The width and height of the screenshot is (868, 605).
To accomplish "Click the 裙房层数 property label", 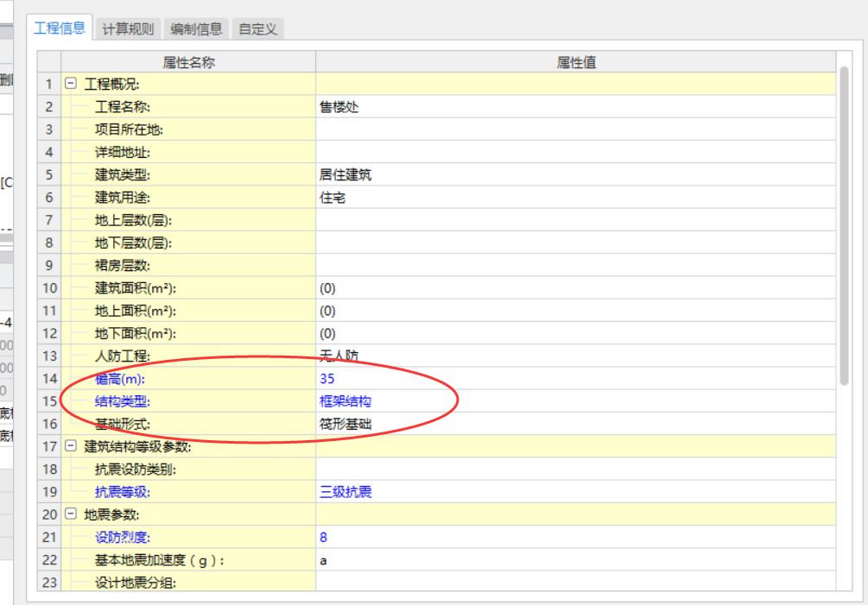I will (123, 266).
